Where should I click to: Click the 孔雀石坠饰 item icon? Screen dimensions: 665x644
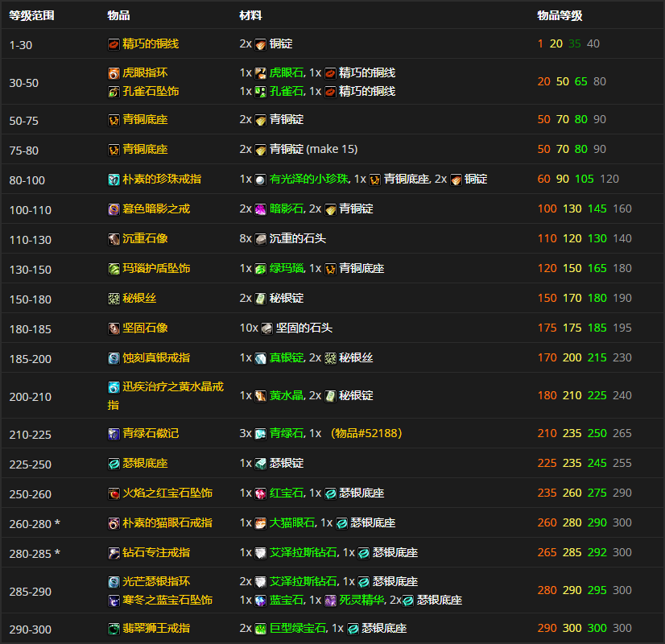[114, 92]
